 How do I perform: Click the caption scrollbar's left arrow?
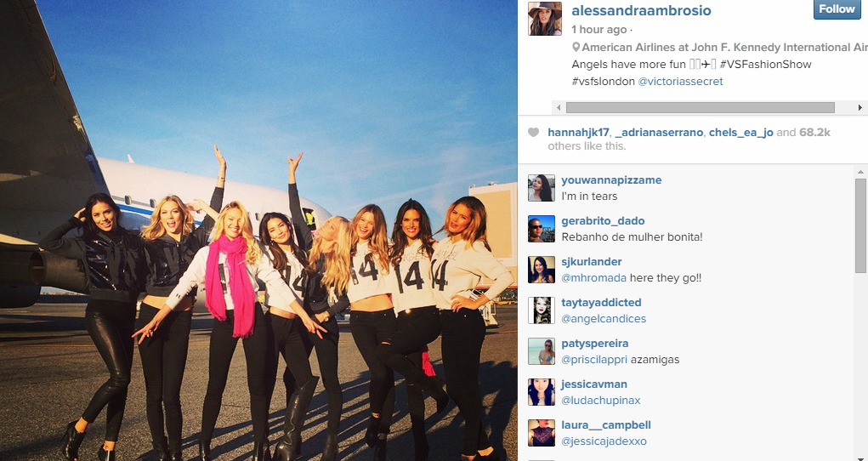coord(558,107)
